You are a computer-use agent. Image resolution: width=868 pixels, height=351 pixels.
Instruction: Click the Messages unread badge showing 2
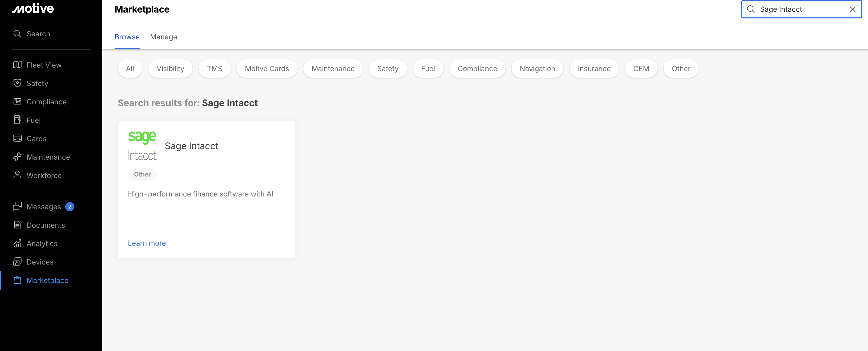tap(70, 207)
